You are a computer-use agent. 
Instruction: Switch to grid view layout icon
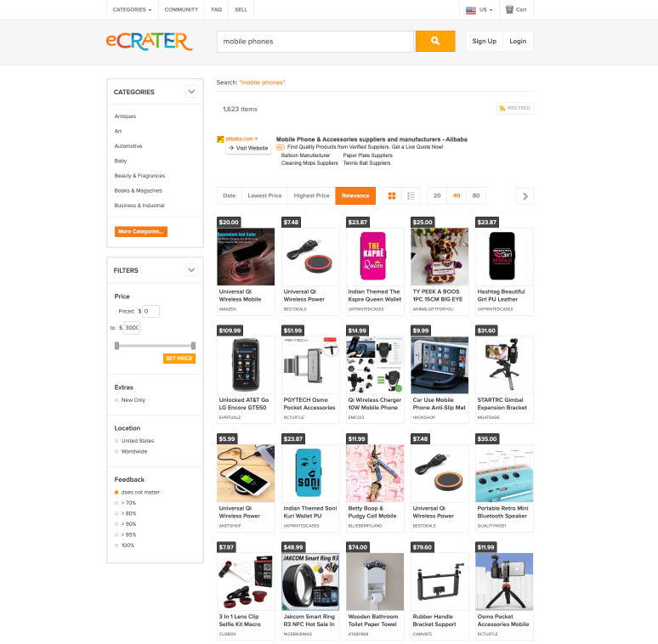point(392,195)
